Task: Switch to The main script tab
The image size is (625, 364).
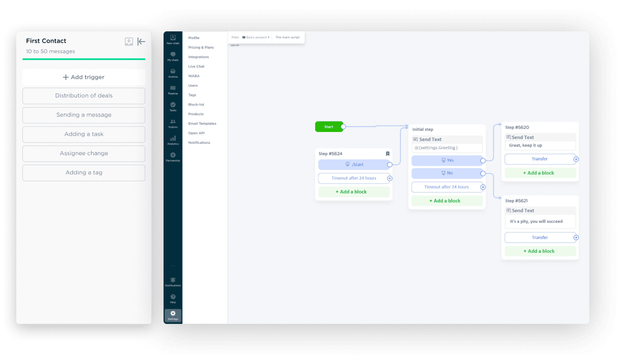Action: click(x=288, y=37)
